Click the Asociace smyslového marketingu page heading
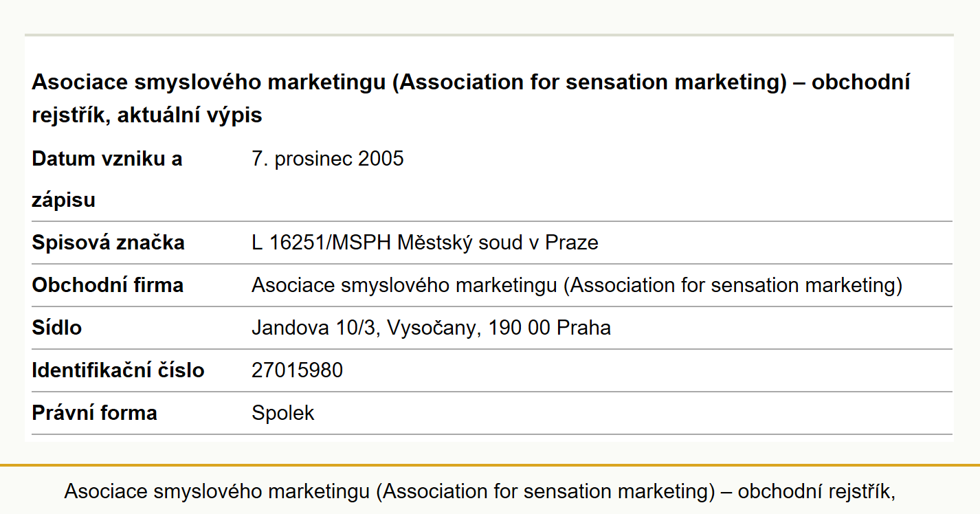980x514 pixels. point(471,98)
